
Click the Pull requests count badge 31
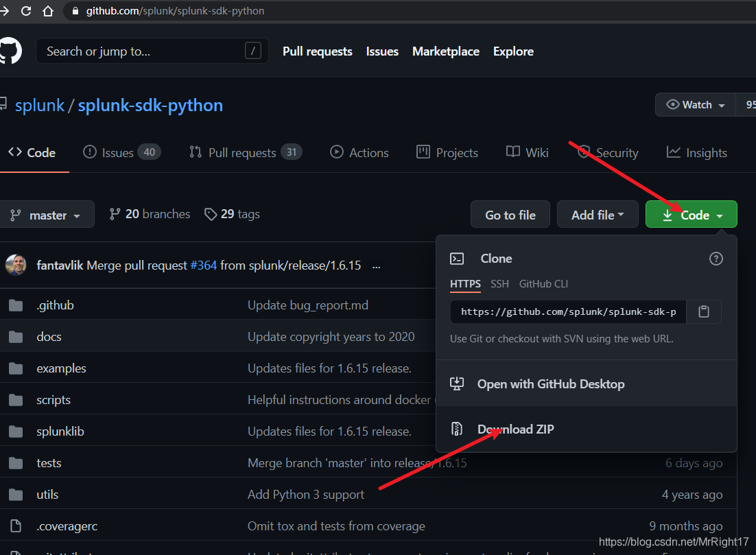291,152
